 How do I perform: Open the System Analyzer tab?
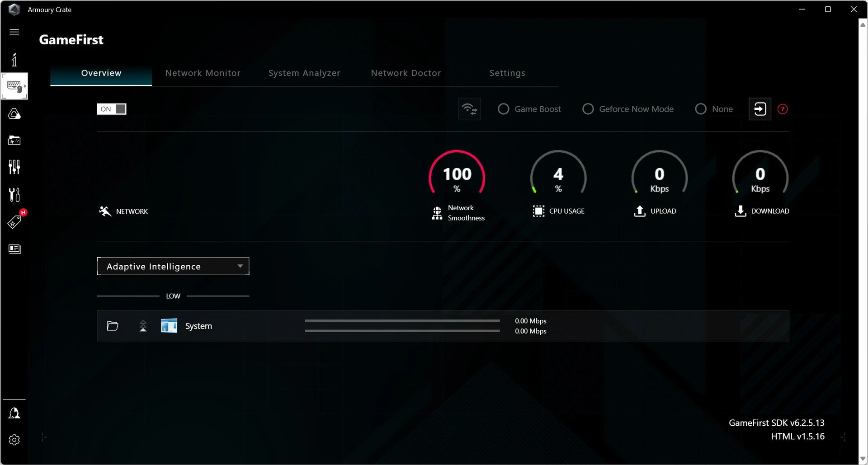pos(304,73)
